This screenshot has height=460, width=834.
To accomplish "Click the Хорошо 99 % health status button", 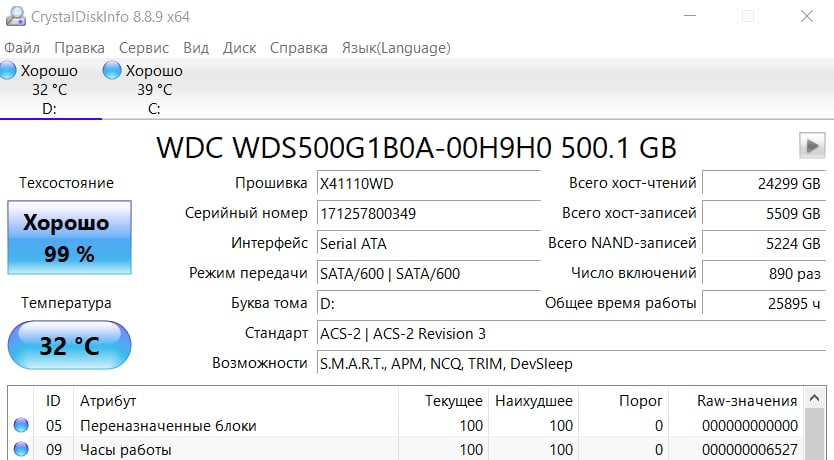I will tap(69, 237).
